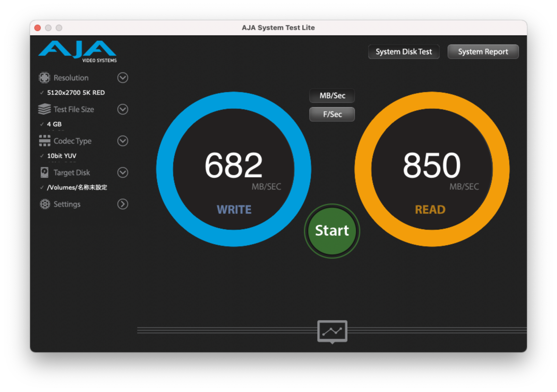The image size is (557, 392).
Task: Switch units to F/Sec
Action: pyautogui.click(x=332, y=114)
